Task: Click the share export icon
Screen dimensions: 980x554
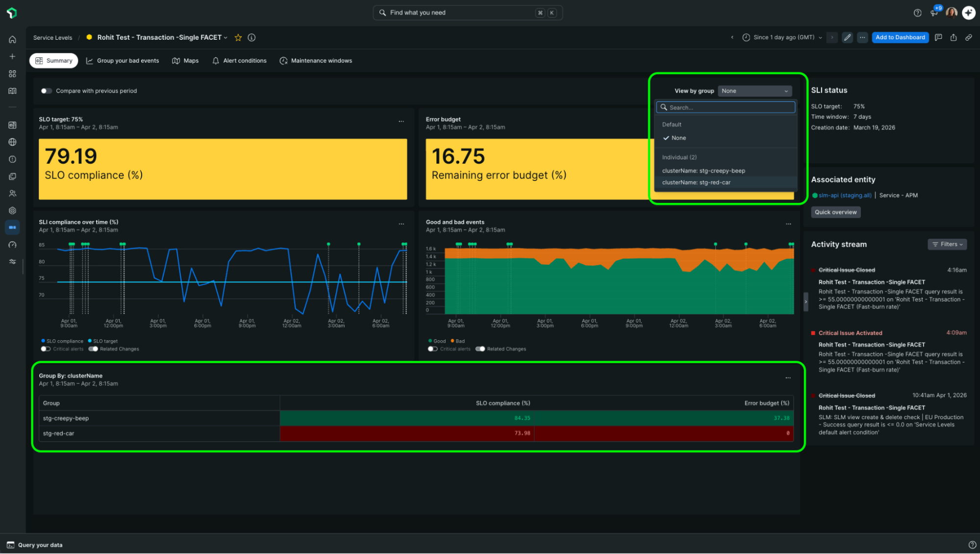Action: click(954, 37)
